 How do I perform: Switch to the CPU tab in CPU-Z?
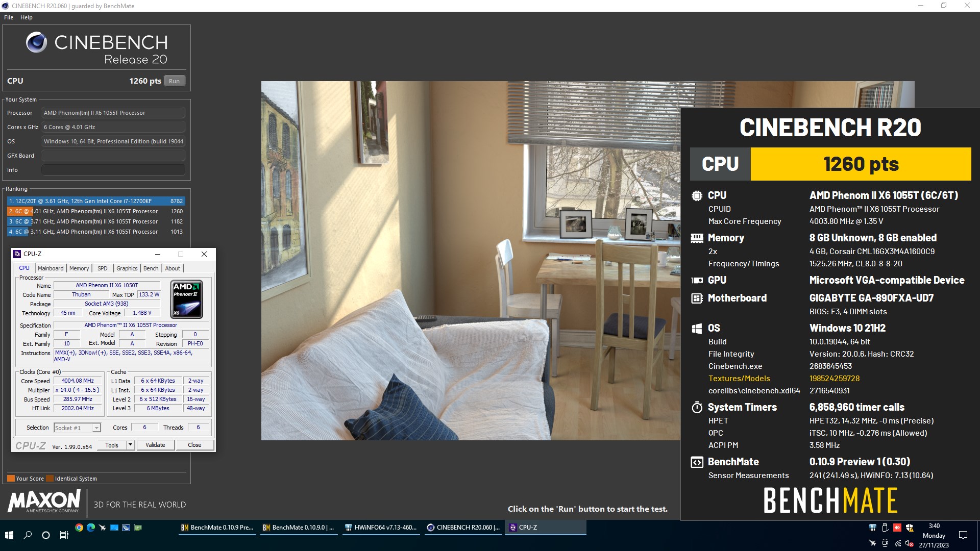point(24,268)
